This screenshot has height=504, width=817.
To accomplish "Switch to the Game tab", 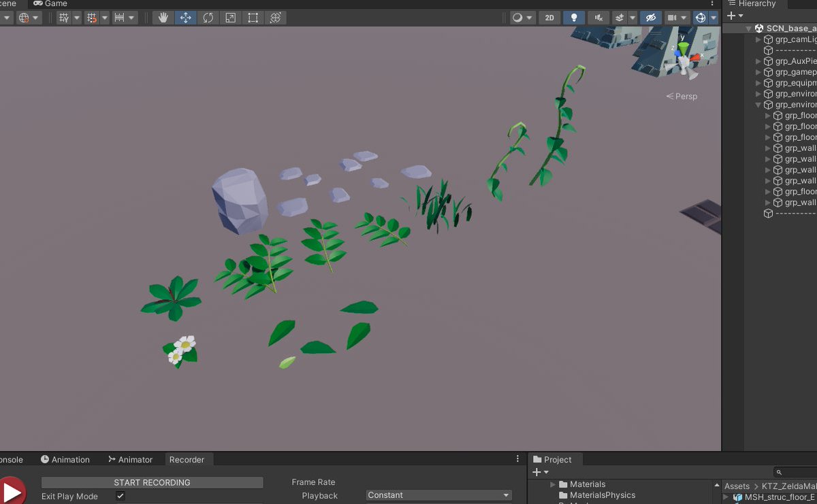I will [50, 3].
